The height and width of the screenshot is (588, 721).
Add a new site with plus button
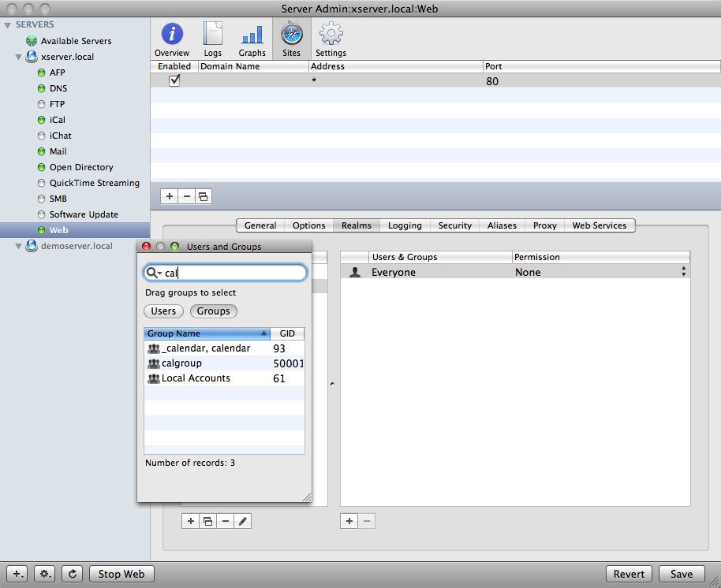(170, 196)
